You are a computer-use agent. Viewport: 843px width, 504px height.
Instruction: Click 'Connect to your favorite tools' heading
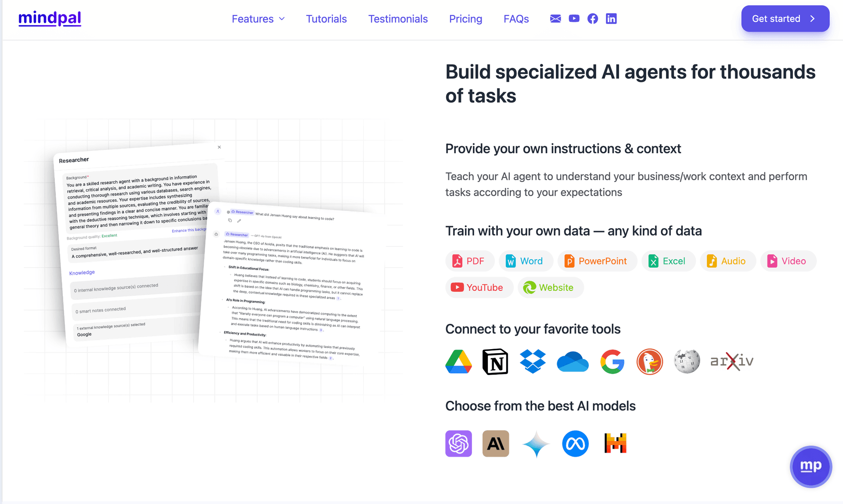533,329
